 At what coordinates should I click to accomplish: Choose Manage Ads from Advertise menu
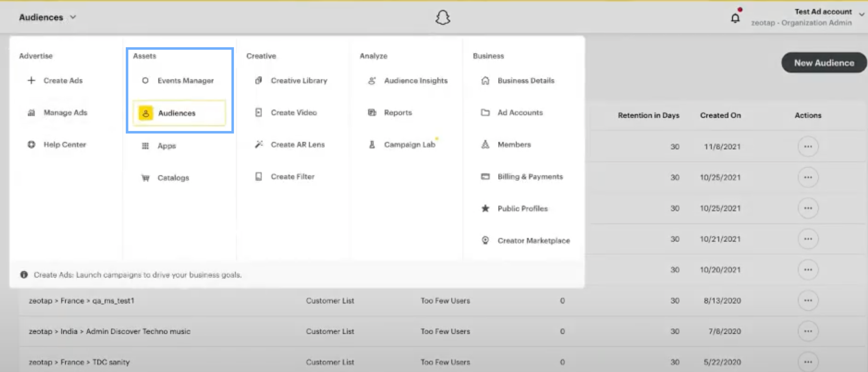[x=65, y=112]
